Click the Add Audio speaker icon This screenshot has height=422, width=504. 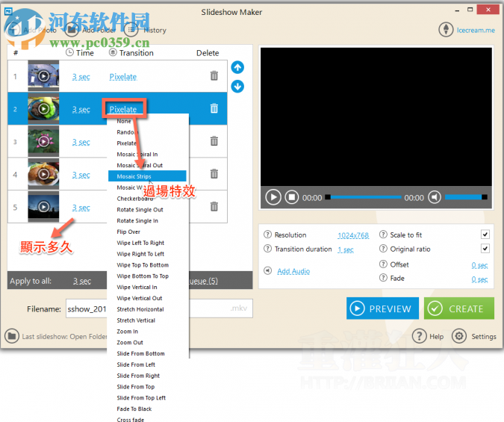268,270
